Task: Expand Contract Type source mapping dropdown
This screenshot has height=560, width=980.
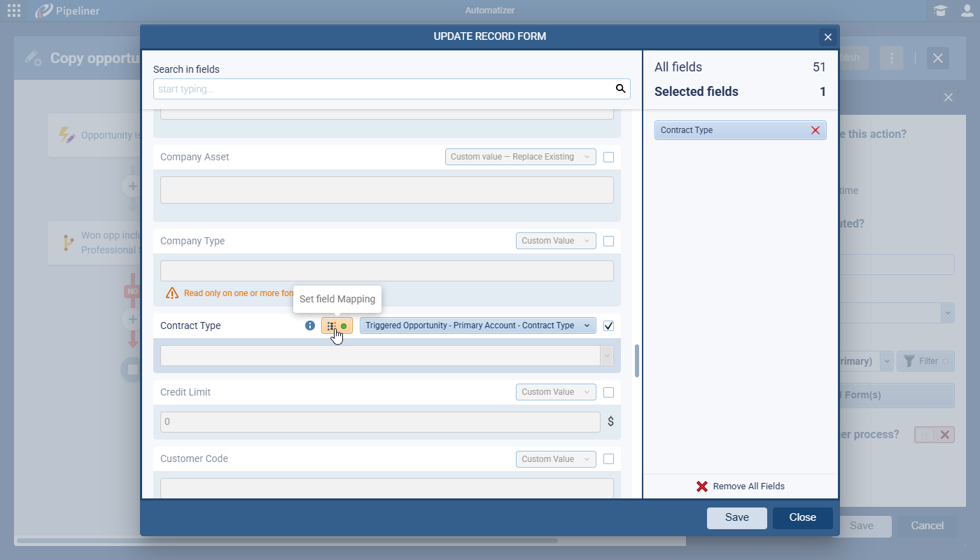Action: [477, 325]
